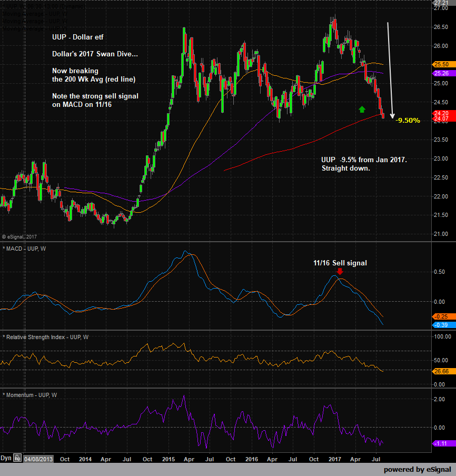Select the 'Now breaking the 200 Wk Avg' note
The height and width of the screenshot is (476, 456).
pos(94,75)
